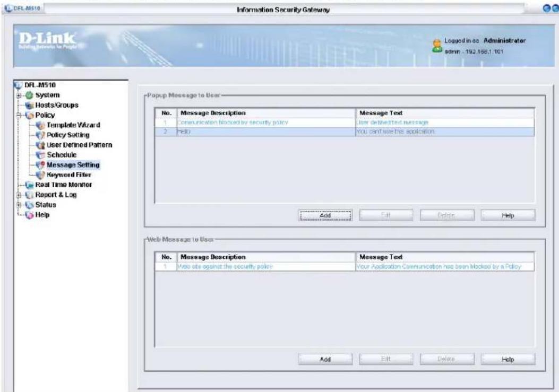Click the Message Setting icon
This screenshot has width=559, height=392.
[41, 165]
